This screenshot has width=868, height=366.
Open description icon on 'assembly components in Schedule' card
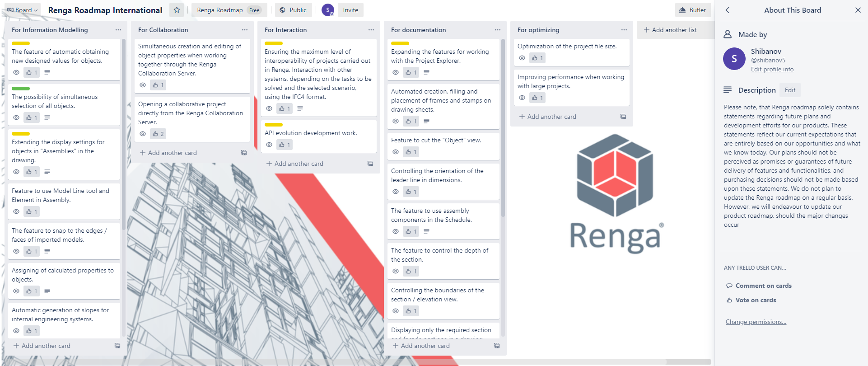click(x=427, y=231)
